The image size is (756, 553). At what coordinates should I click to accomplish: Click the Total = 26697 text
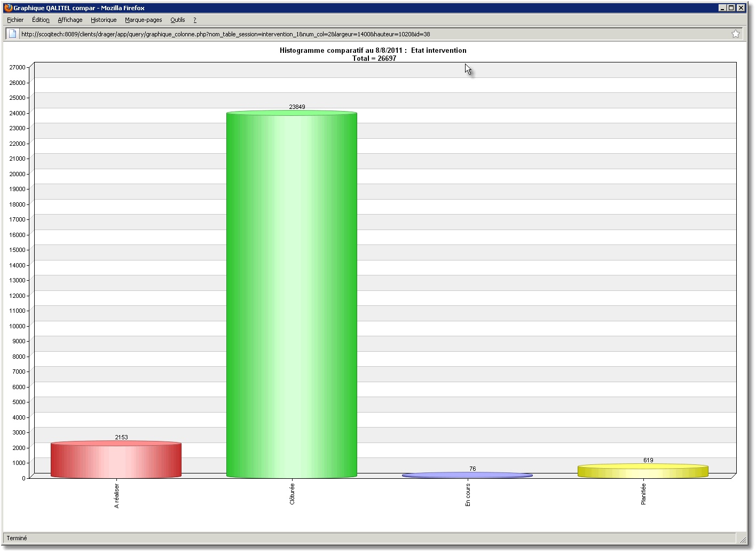pyautogui.click(x=374, y=59)
